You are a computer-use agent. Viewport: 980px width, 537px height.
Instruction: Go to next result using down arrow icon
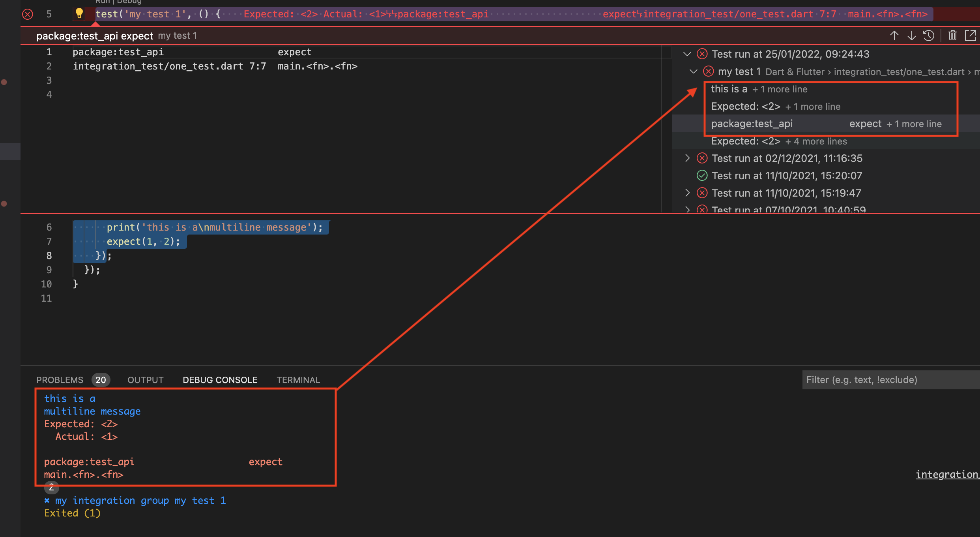(912, 36)
